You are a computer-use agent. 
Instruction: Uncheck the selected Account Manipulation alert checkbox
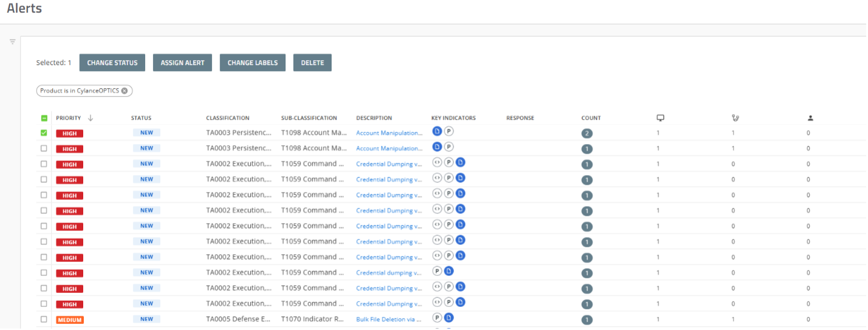point(44,132)
